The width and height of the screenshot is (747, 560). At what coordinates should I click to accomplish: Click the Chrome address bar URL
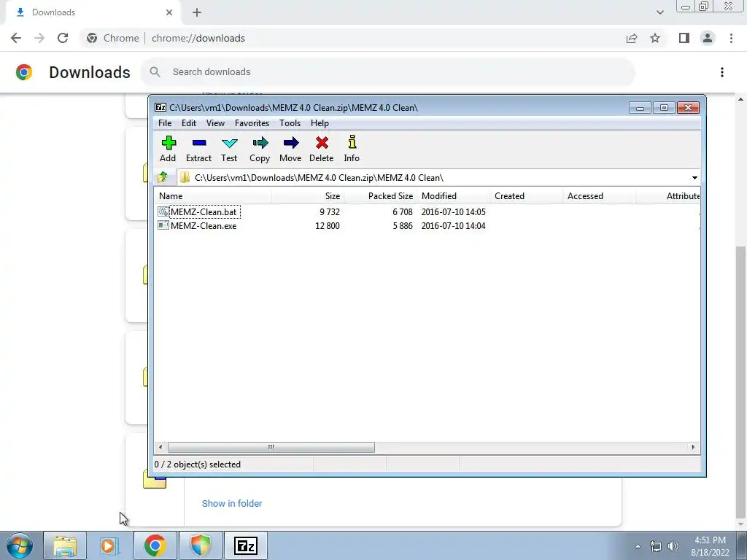pos(198,38)
